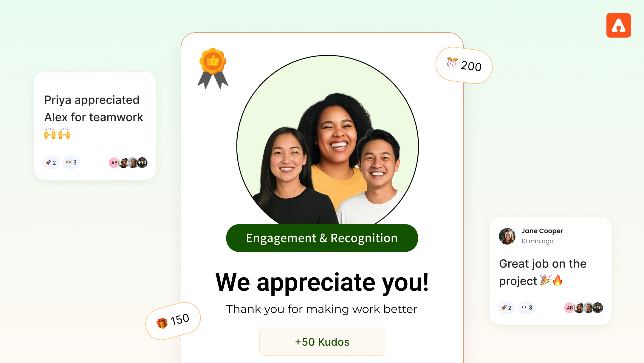Click the +10 avatars on Priya's card
The height and width of the screenshot is (363, 644).
142,163
